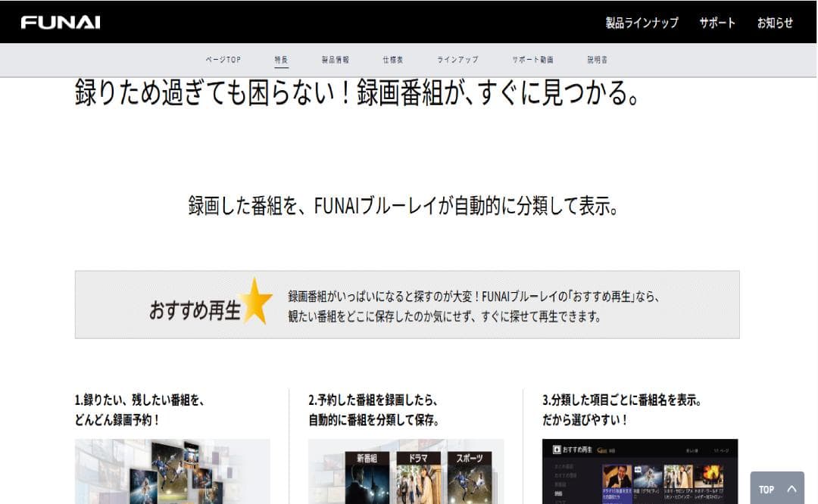The height and width of the screenshot is (504, 818).
Task: Open the 製品ラインナップ menu
Action: [x=641, y=23]
